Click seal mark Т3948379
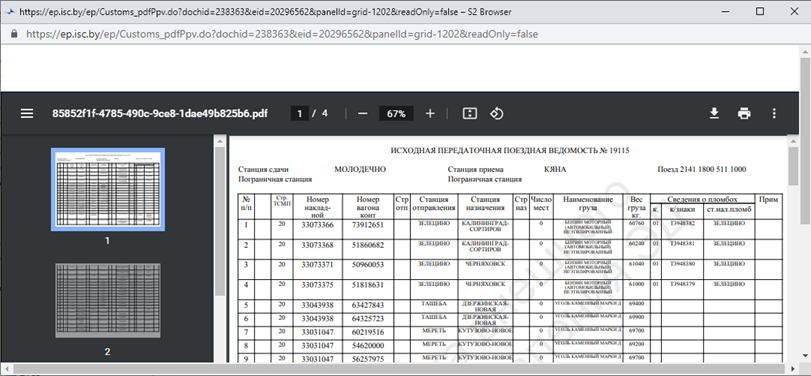This screenshot has height=376, width=811. pyautogui.click(x=682, y=283)
